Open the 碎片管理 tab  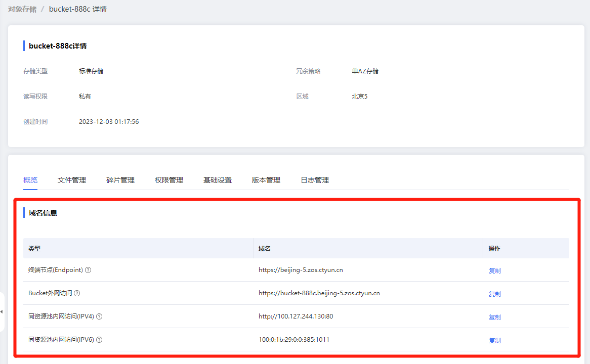(x=120, y=180)
